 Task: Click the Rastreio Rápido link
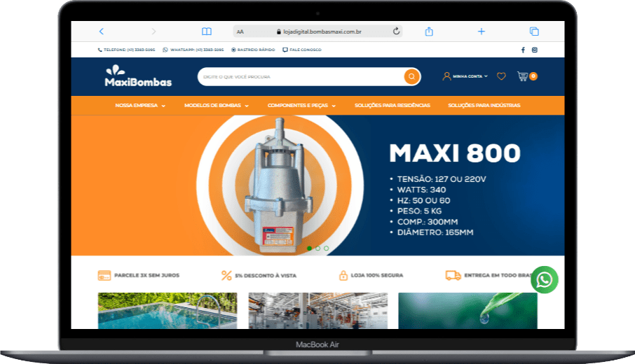[254, 50]
